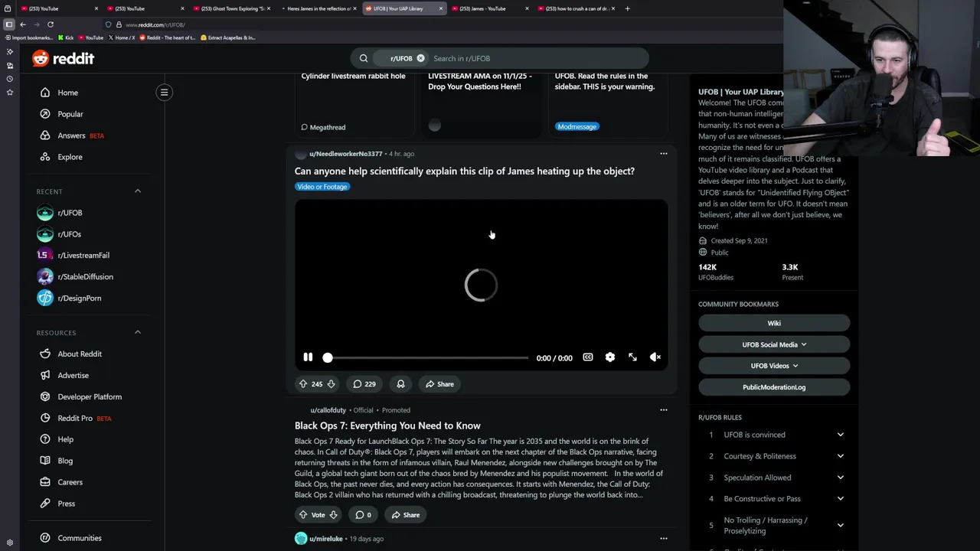Image resolution: width=980 pixels, height=551 pixels.
Task: Open PublicModerationLog bookmark
Action: (774, 387)
